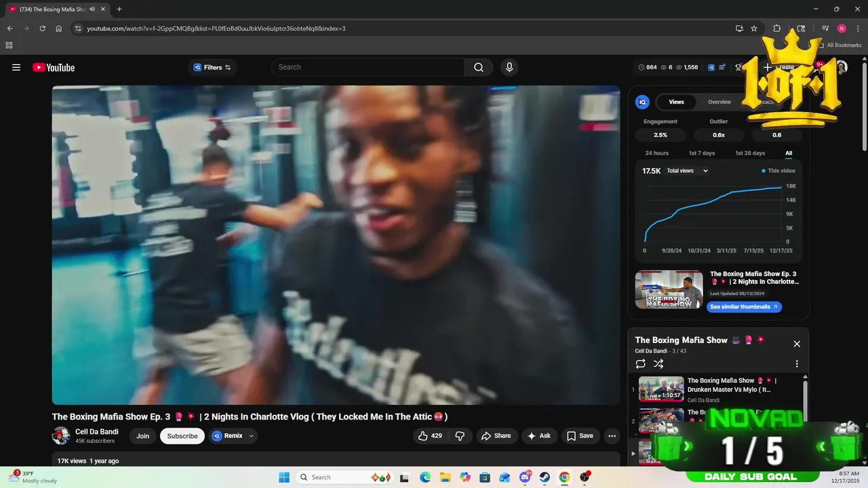Click the vidIQ panel video thumbnail

click(x=669, y=289)
